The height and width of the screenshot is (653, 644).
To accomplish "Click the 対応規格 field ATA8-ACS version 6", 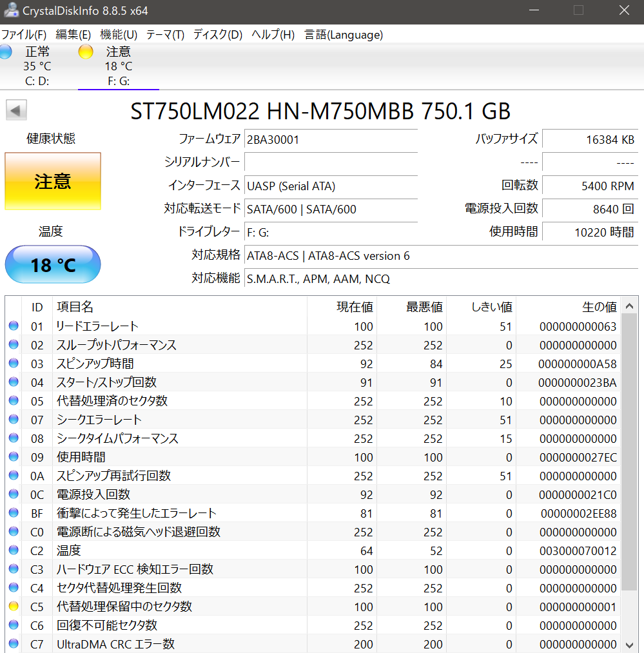I will point(441,255).
